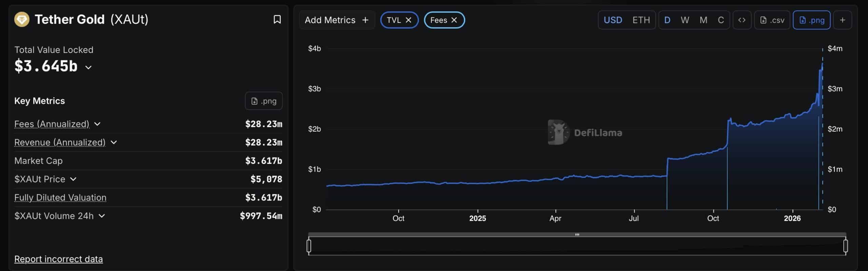Click Report incorrect data
The width and height of the screenshot is (868, 271).
tap(58, 259)
